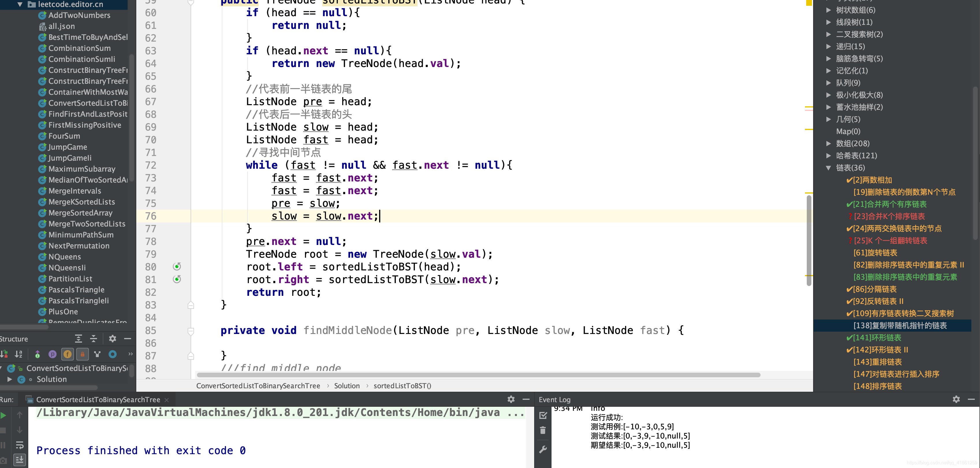Toggle soft-wrap in Run console

point(19,445)
